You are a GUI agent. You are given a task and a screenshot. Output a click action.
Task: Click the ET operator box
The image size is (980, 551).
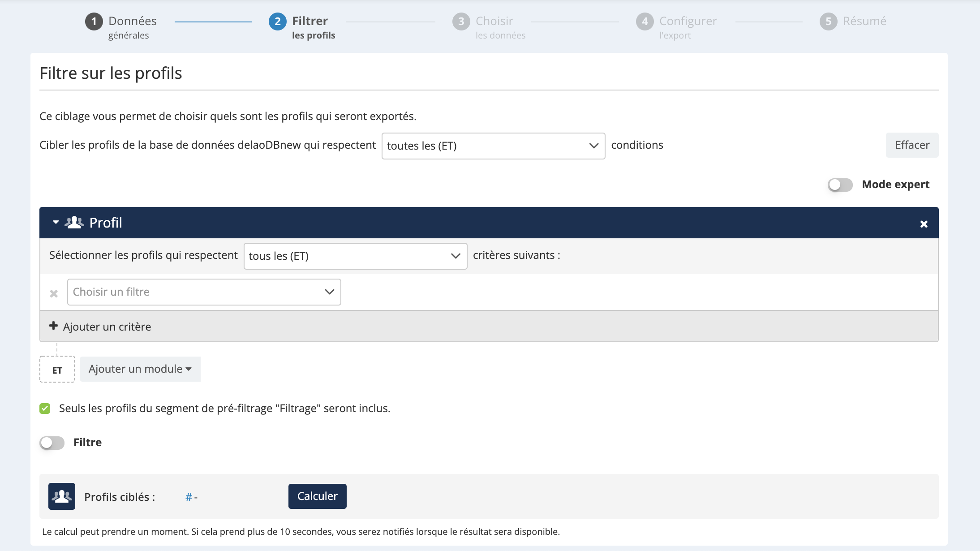click(x=57, y=370)
